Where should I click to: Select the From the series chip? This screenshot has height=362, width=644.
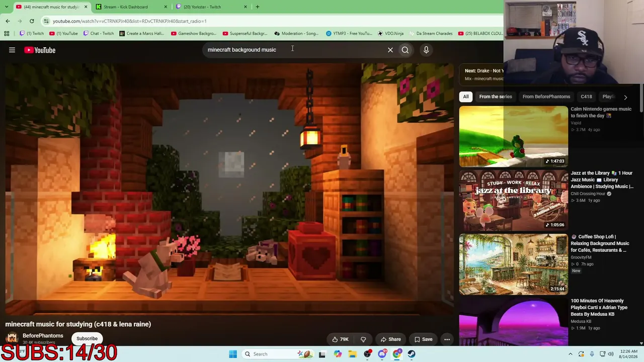[496, 97]
